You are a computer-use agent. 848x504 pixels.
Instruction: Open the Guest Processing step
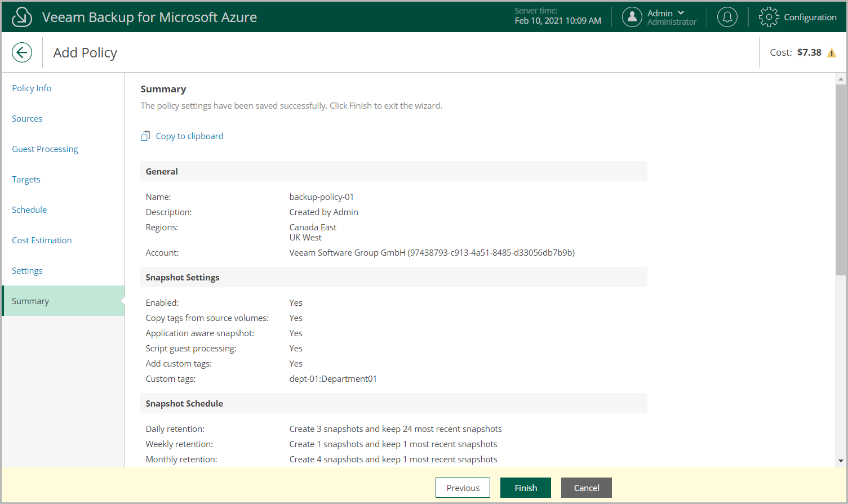(x=45, y=149)
